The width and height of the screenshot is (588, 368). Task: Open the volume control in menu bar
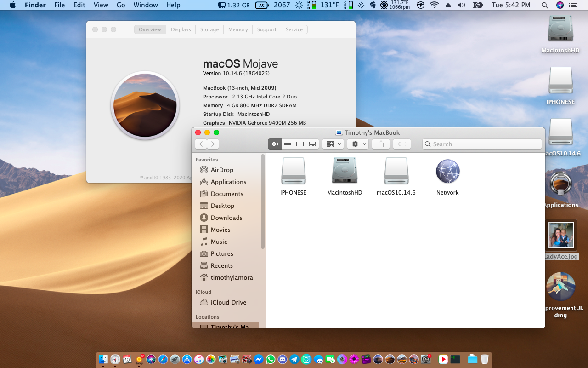tap(461, 5)
